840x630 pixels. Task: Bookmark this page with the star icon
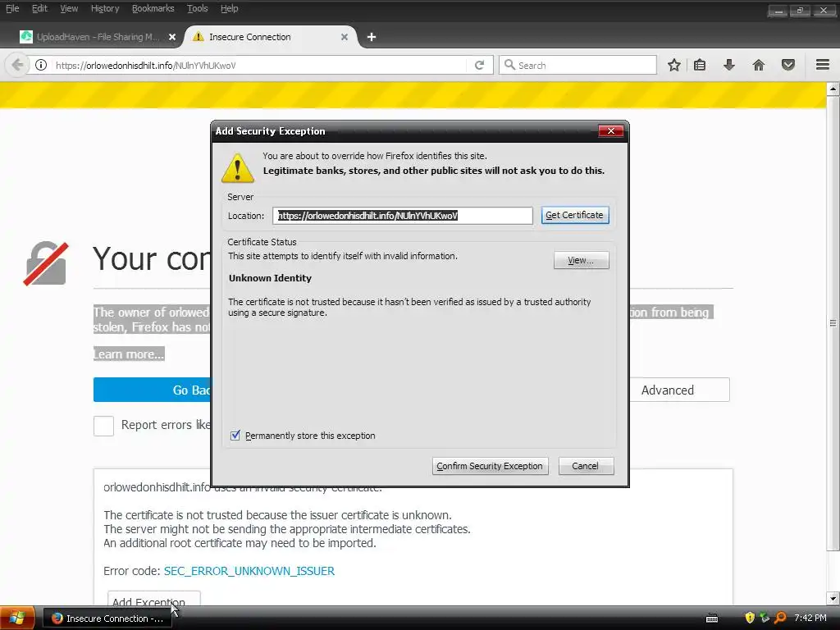[674, 65]
